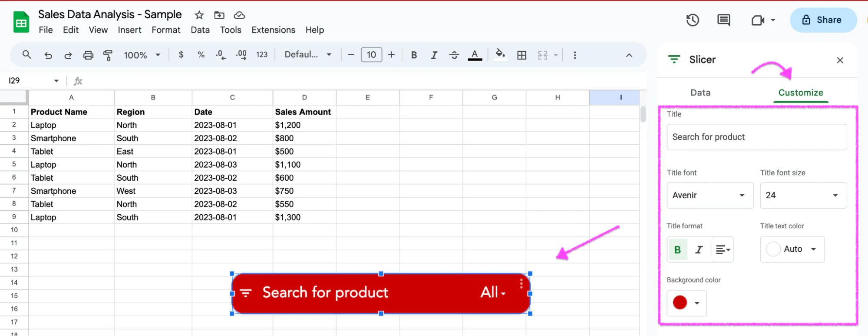The image size is (868, 336).
Task: Activate the paint format tool
Action: [x=108, y=55]
